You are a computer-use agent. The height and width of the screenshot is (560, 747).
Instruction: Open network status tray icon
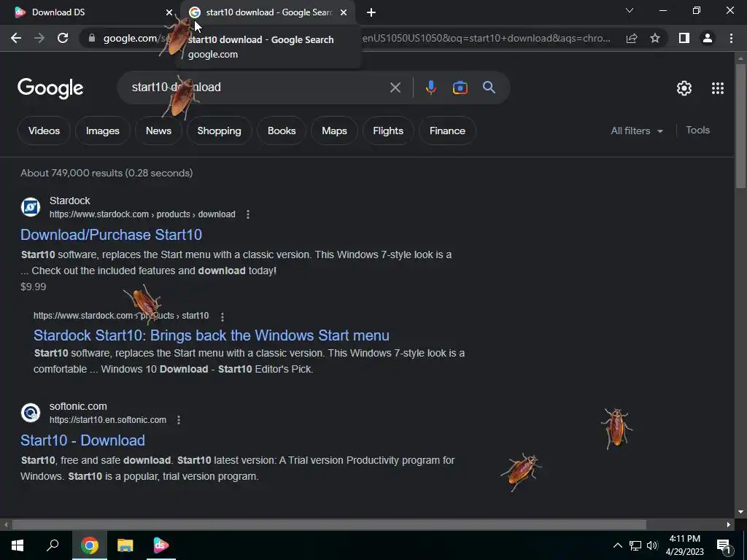(635, 545)
